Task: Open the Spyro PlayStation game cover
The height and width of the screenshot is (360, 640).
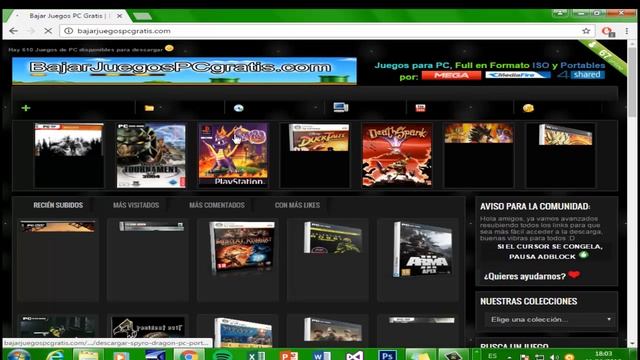Action: [233, 155]
